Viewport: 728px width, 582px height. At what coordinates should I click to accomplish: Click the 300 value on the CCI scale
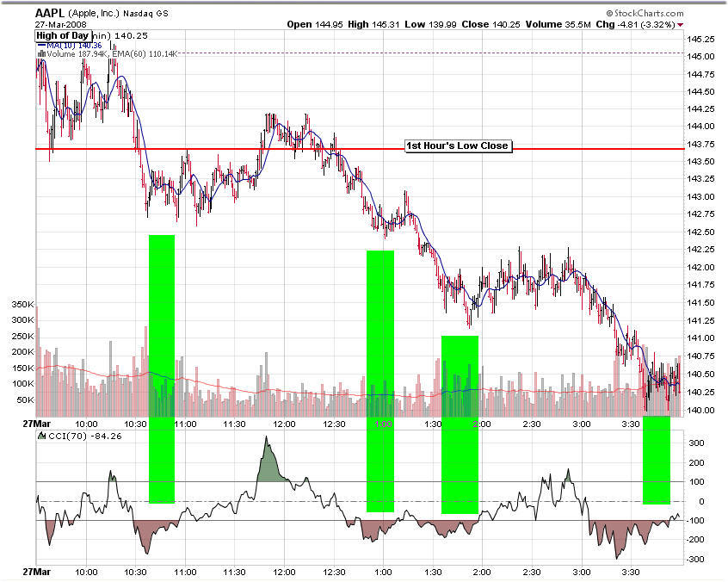click(x=696, y=443)
